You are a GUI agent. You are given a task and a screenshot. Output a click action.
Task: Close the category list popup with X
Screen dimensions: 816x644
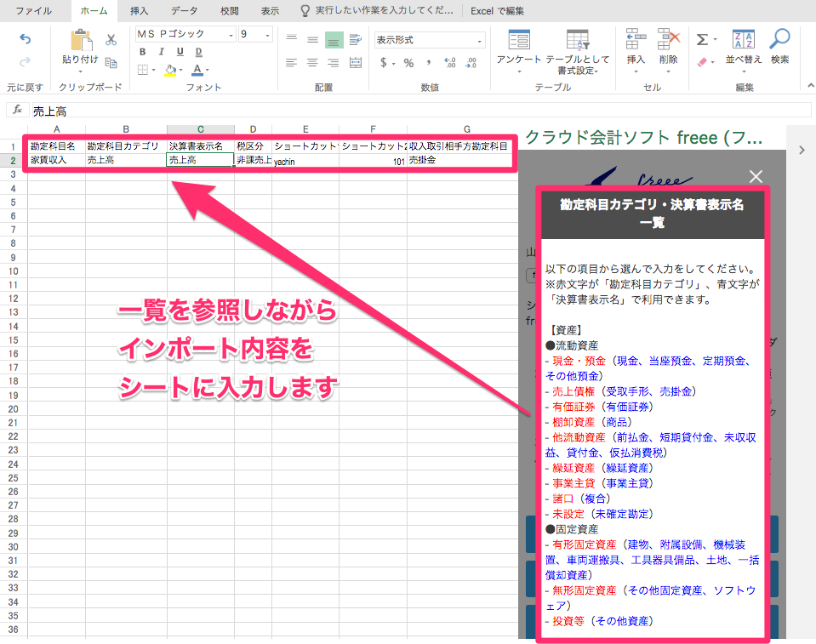tap(756, 177)
